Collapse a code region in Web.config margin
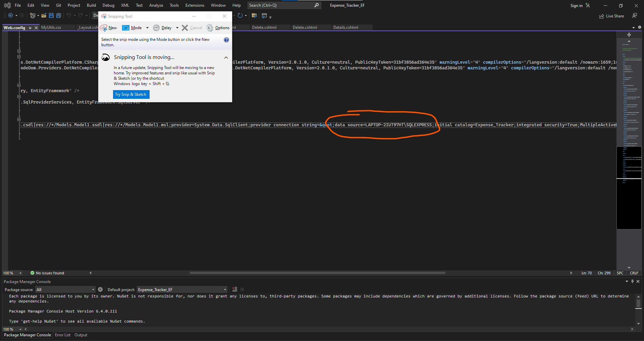 19,51
